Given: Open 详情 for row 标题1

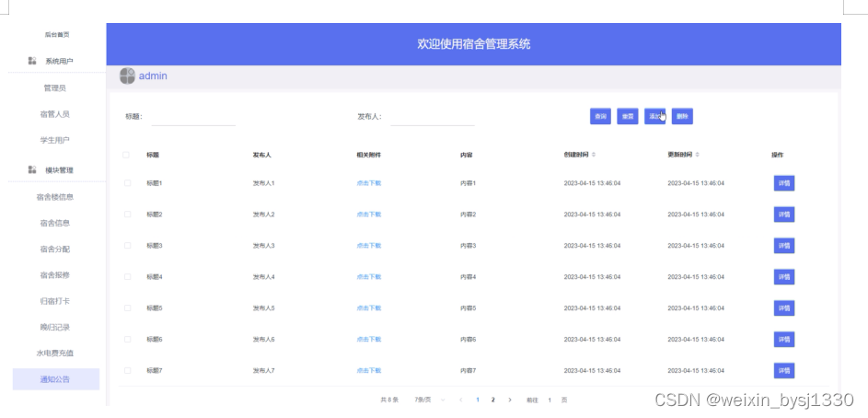Looking at the screenshot, I should tap(784, 183).
